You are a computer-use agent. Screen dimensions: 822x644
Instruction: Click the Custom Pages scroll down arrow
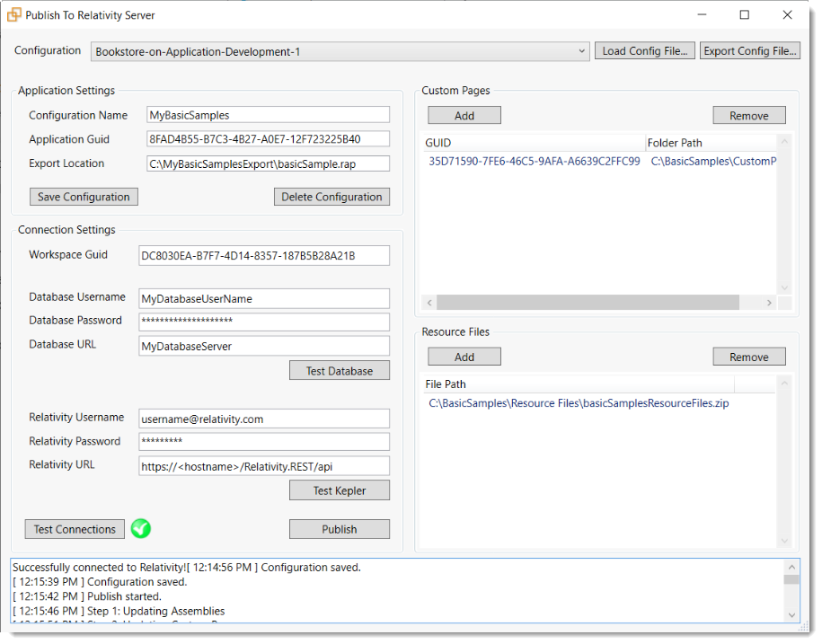[x=784, y=287]
